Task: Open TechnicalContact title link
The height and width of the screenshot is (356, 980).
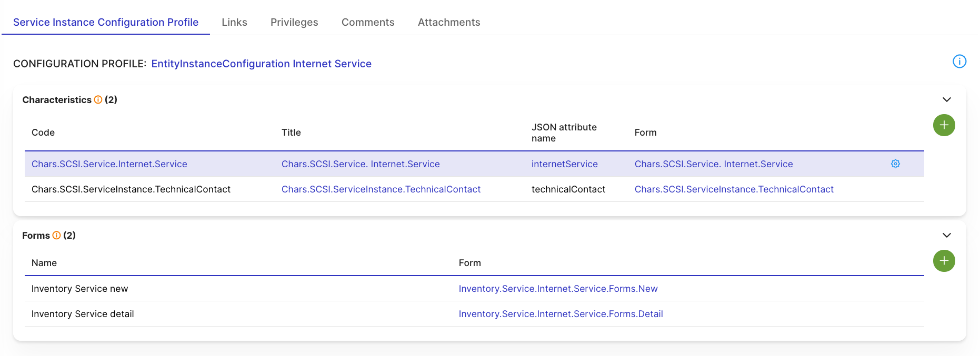Action: [381, 189]
